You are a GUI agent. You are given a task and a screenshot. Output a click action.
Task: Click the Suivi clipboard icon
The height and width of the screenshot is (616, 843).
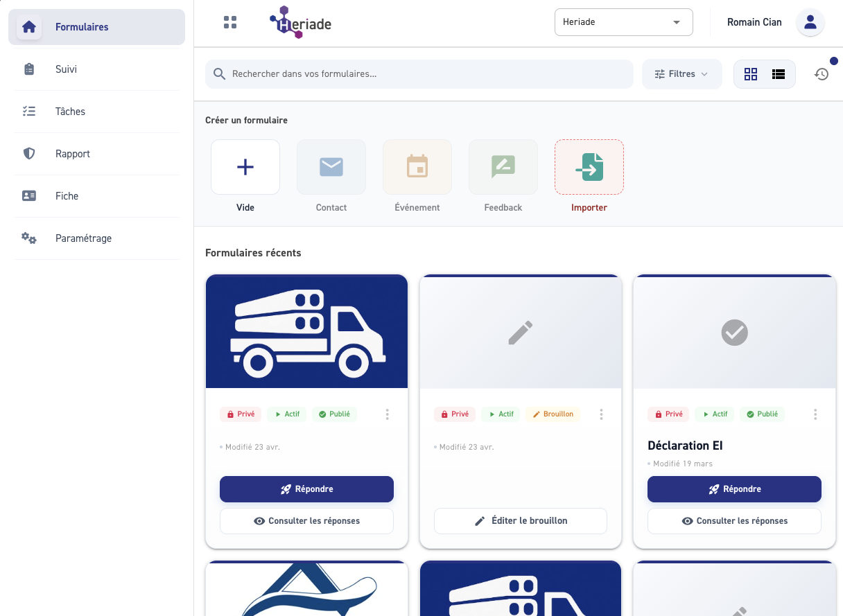click(x=29, y=69)
